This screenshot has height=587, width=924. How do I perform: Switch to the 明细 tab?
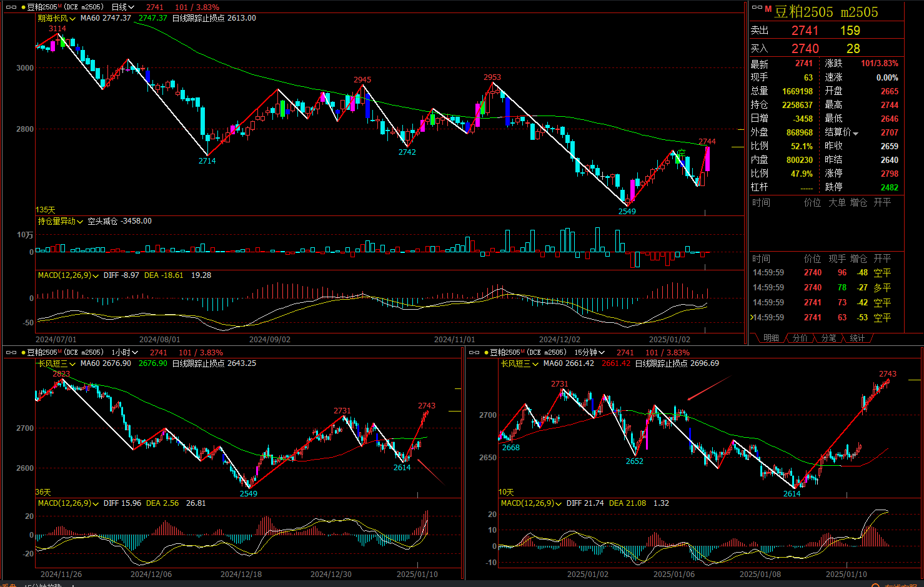tap(771, 338)
